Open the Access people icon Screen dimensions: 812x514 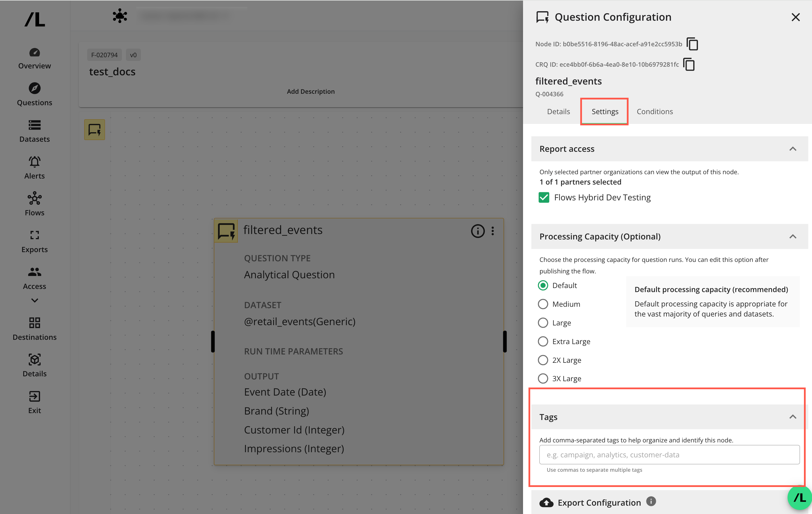[35, 272]
